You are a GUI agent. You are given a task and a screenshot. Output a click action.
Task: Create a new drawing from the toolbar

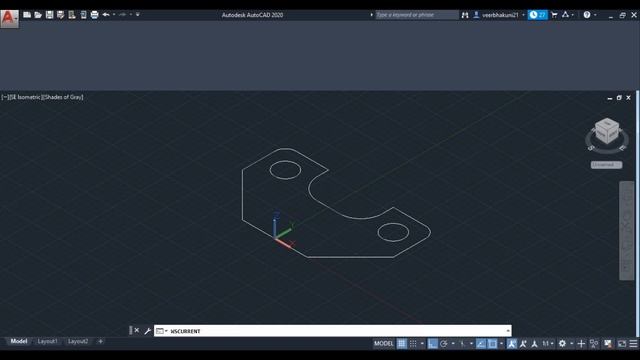tap(27, 15)
